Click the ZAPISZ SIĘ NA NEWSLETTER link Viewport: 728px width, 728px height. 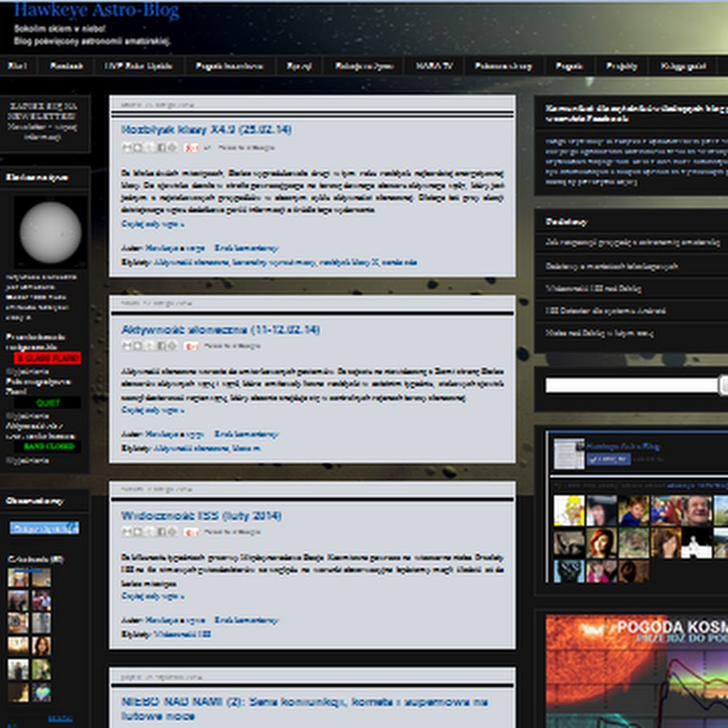click(44, 111)
